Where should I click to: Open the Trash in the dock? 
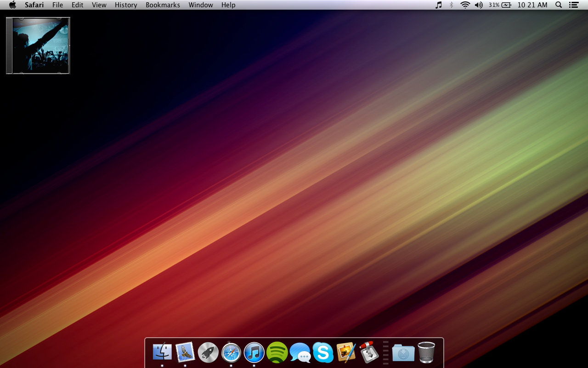[x=426, y=352]
